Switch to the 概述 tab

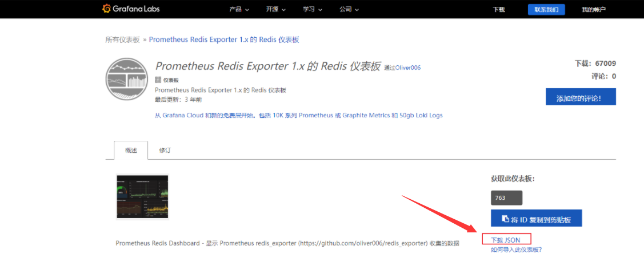(131, 150)
